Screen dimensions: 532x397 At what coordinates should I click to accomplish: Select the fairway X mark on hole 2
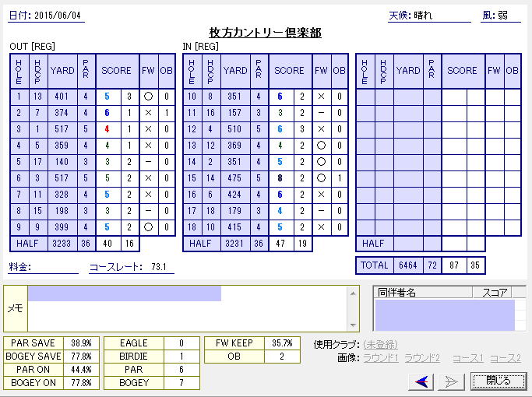click(x=148, y=113)
